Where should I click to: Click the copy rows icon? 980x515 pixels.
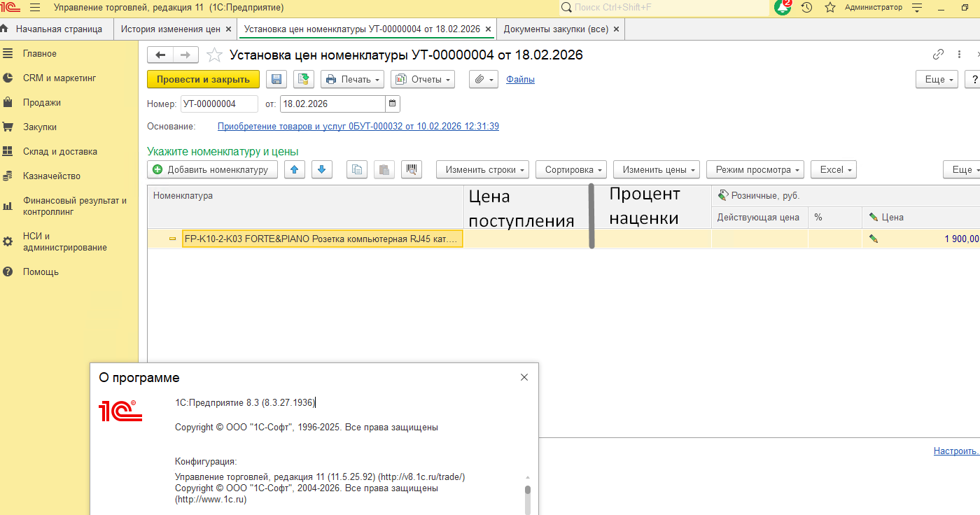(357, 169)
